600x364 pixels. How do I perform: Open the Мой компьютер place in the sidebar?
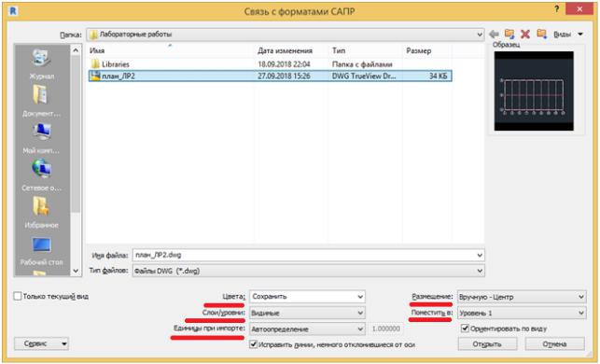pos(41,138)
